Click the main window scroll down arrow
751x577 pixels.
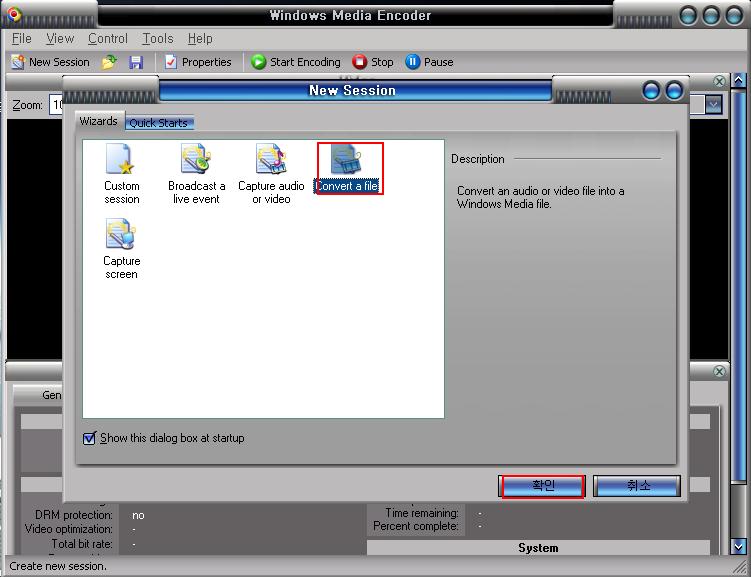pyautogui.click(x=739, y=546)
